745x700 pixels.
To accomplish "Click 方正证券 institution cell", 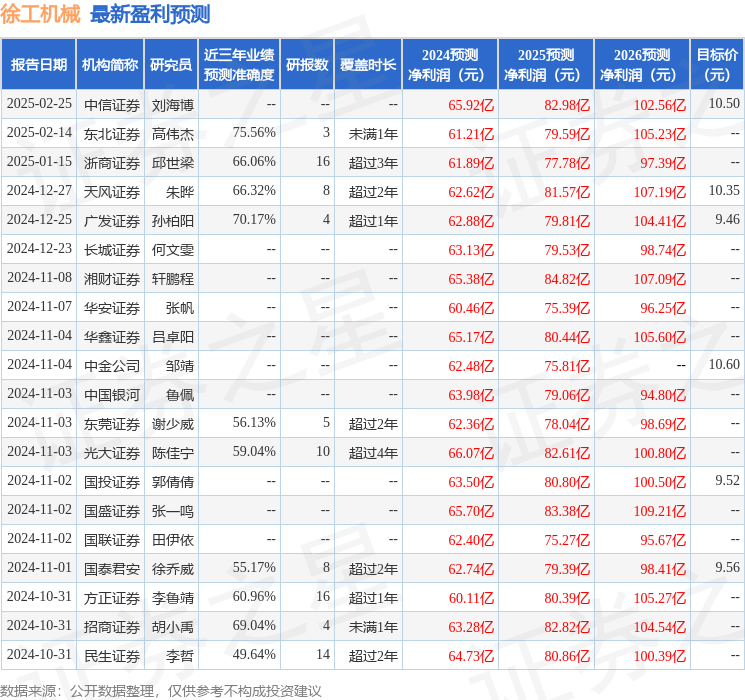I will (112, 598).
